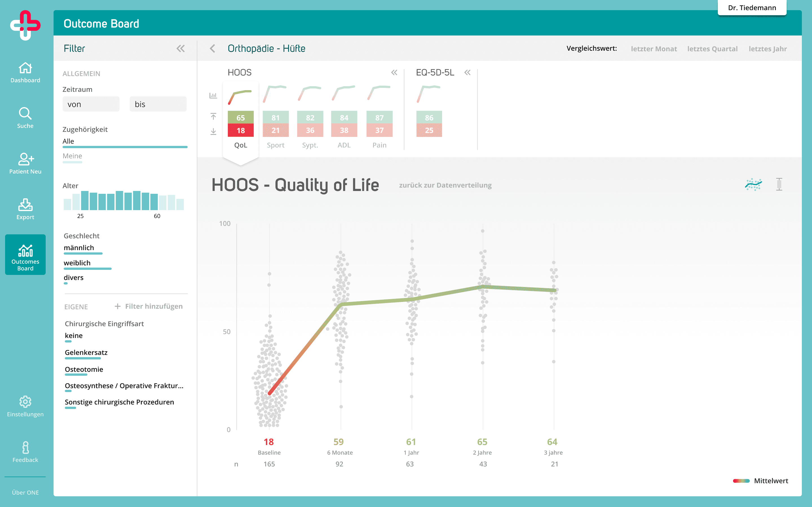
Task: Open the Feedback sidebar icon
Action: 25,448
